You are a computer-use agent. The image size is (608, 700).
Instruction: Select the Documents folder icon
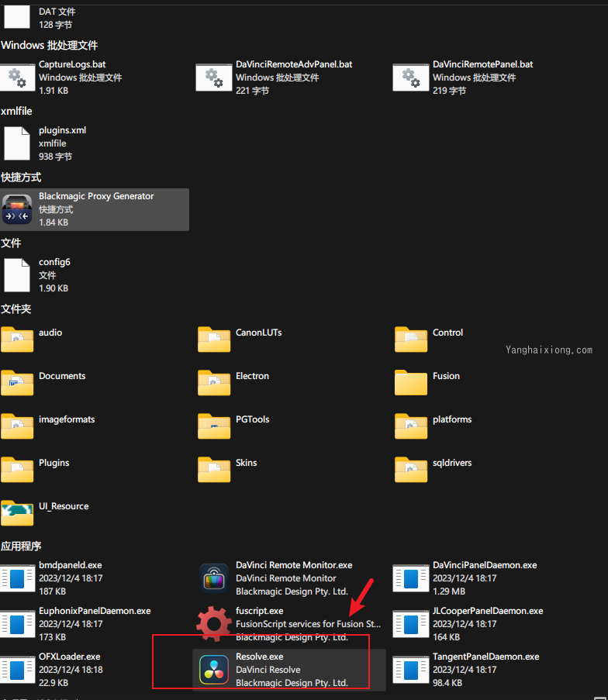pos(17,383)
